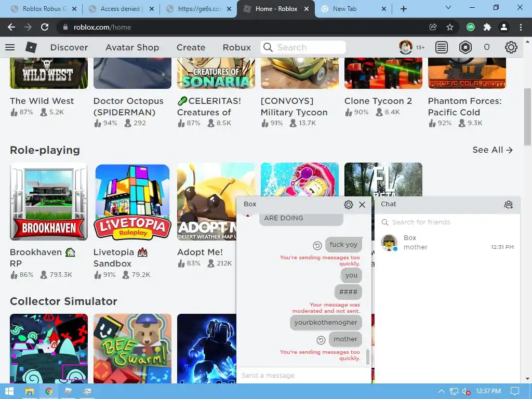
Task: Open the Create menu
Action: tap(191, 47)
